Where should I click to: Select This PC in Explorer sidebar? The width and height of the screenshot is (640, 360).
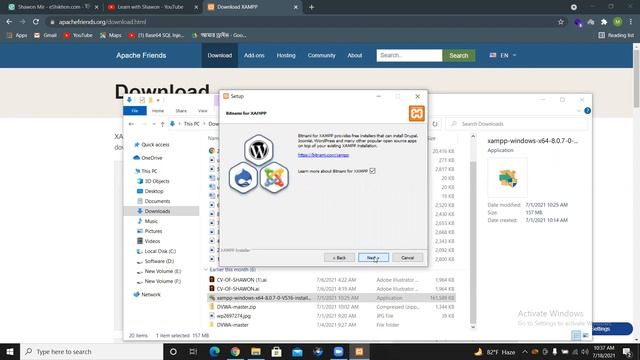pyautogui.click(x=149, y=171)
